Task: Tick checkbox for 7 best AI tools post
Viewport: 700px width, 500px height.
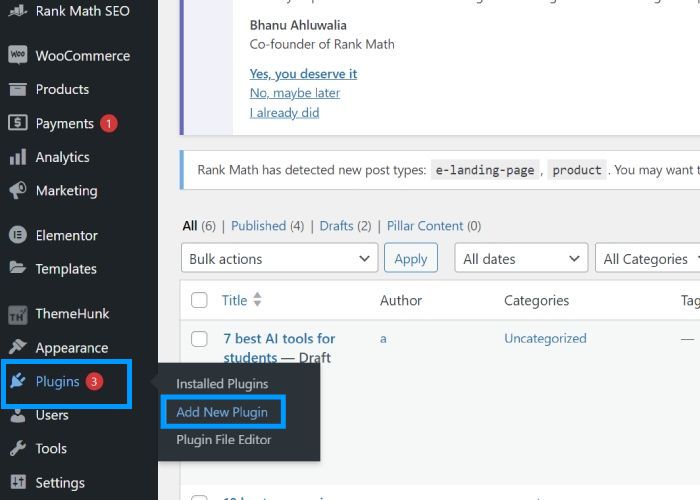Action: coord(199,339)
